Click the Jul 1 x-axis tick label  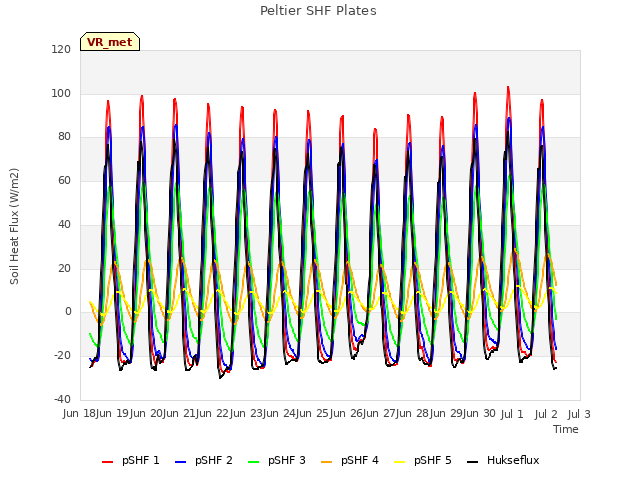point(512,414)
